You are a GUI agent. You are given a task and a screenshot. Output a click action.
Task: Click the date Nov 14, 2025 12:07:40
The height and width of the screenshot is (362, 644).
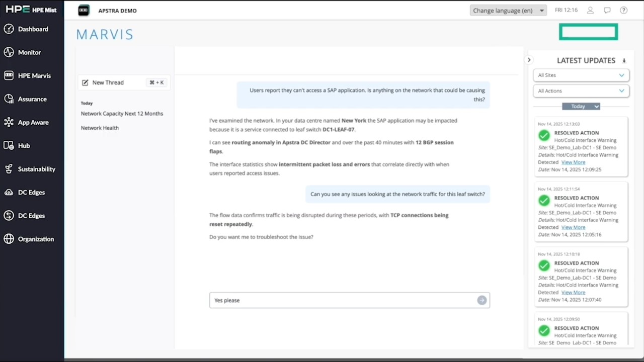(x=576, y=300)
